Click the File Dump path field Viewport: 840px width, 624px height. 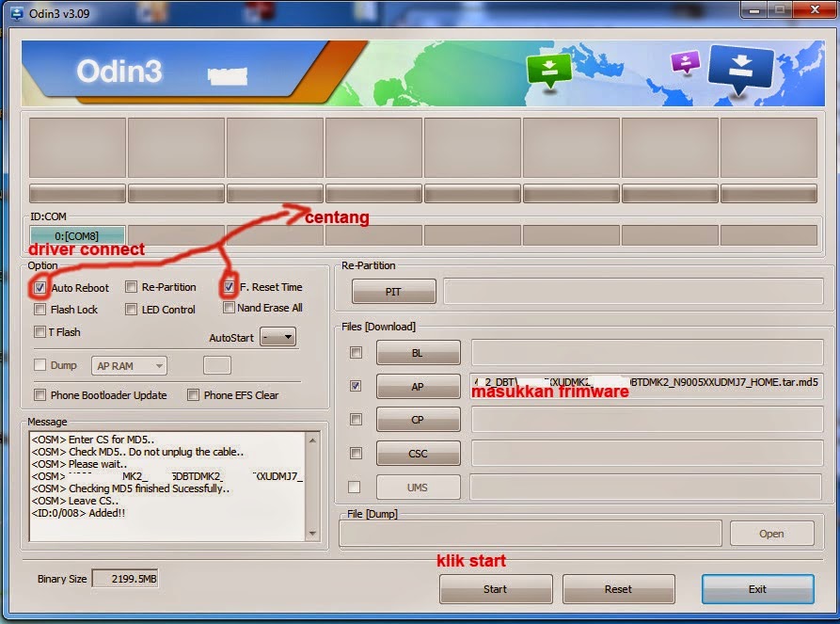pyautogui.click(x=531, y=534)
